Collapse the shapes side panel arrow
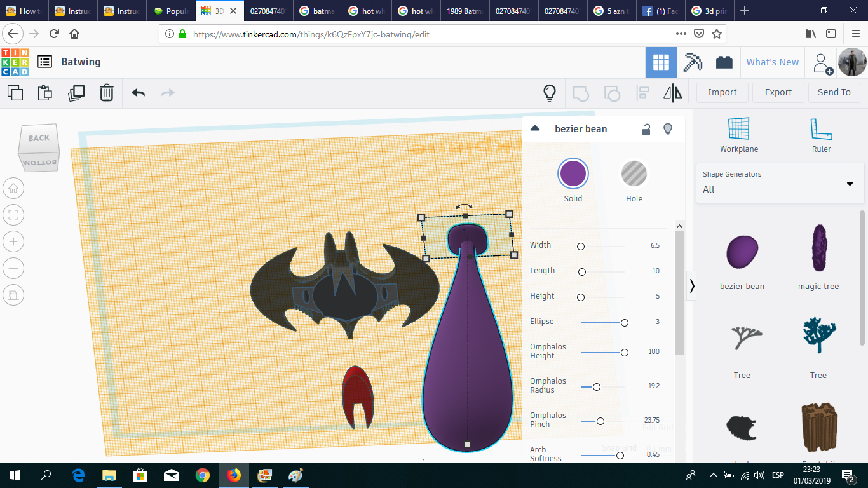The height and width of the screenshot is (488, 868). pyautogui.click(x=692, y=287)
